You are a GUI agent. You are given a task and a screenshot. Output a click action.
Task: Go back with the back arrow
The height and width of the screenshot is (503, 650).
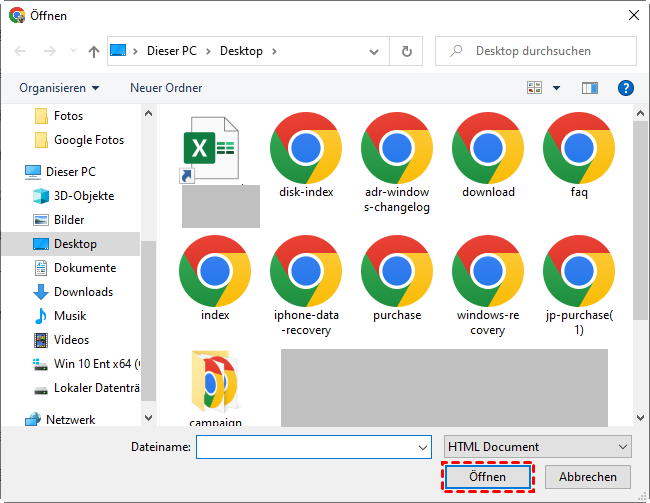pos(20,51)
